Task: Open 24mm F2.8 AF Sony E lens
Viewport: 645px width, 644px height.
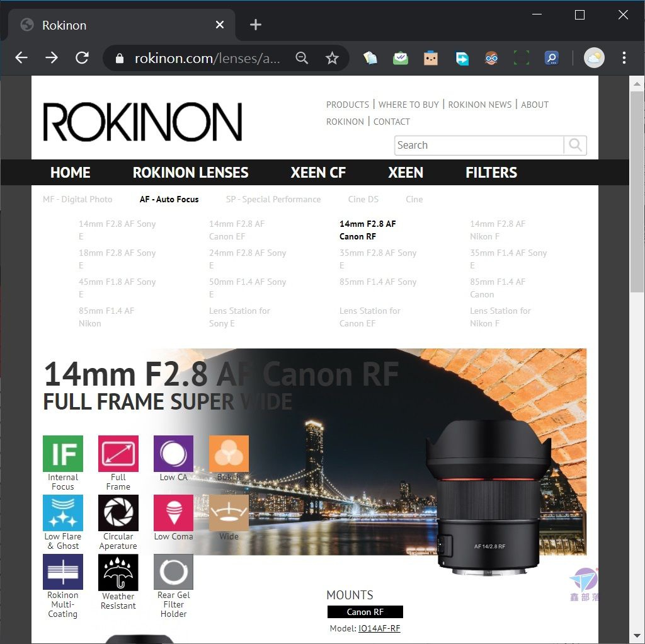Action: [248, 259]
